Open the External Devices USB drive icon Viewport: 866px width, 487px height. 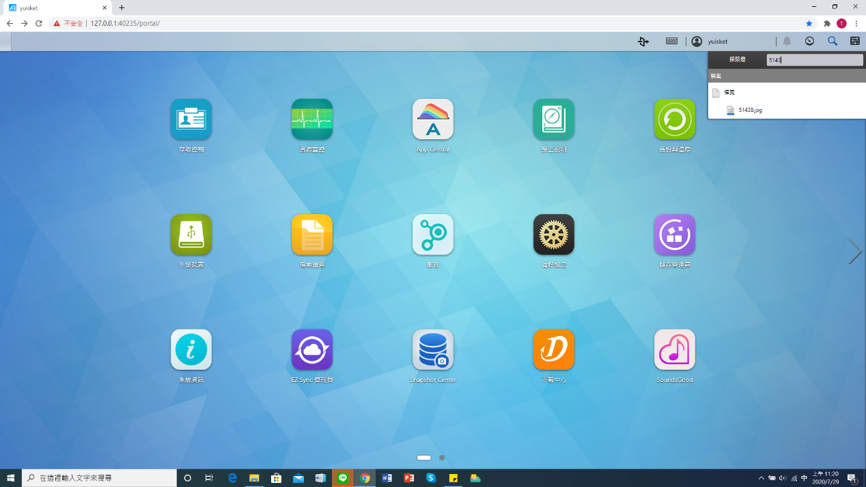pos(191,235)
